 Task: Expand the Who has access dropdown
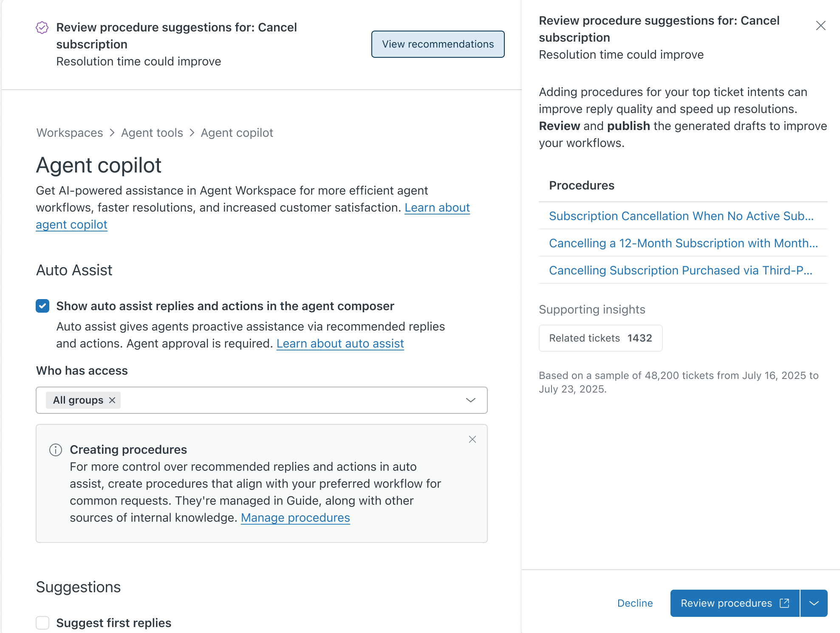470,400
